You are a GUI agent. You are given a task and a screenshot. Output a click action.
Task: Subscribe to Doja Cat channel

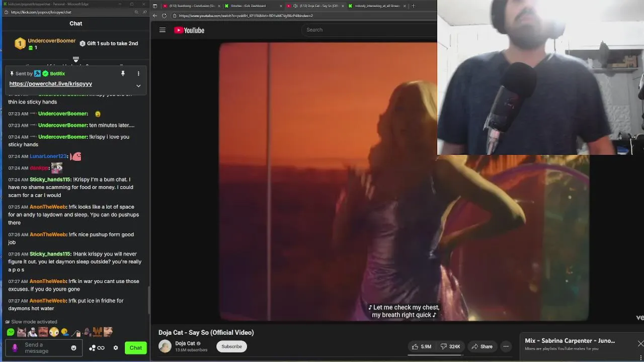click(231, 346)
